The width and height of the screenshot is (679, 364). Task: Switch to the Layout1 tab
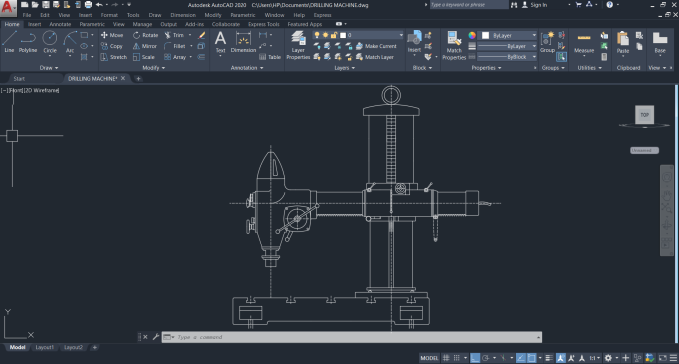click(45, 347)
